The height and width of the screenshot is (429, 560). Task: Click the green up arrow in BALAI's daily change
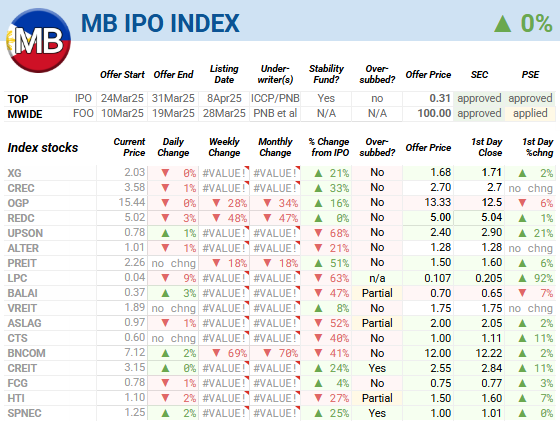[165, 293]
